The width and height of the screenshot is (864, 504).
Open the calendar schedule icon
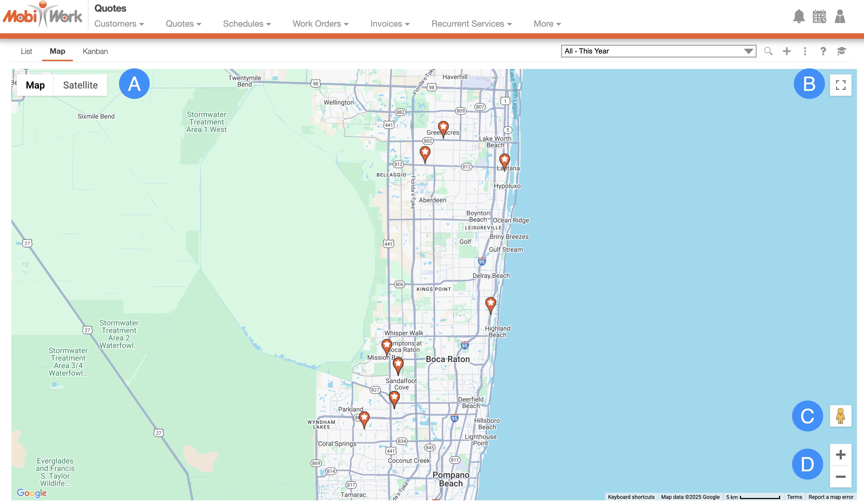coord(819,17)
